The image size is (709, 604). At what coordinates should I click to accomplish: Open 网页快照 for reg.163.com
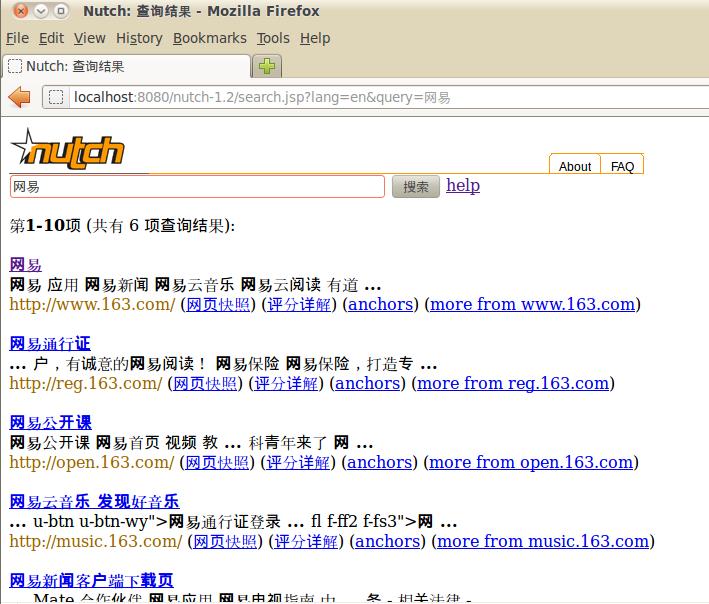(205, 383)
